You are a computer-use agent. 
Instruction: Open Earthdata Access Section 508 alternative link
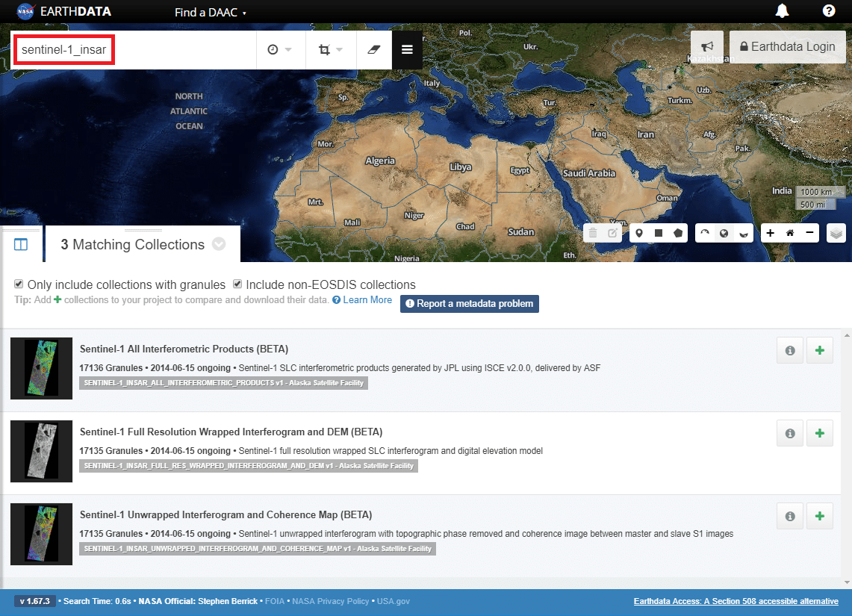click(736, 601)
